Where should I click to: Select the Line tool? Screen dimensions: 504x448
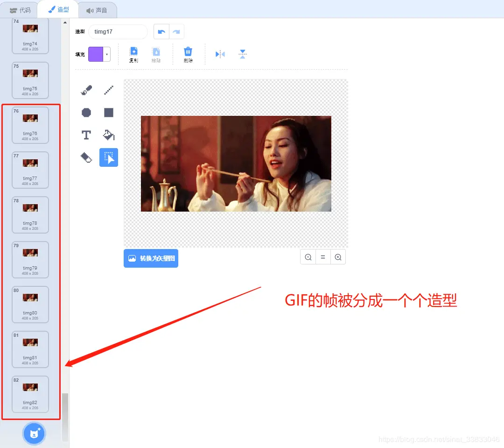[109, 90]
